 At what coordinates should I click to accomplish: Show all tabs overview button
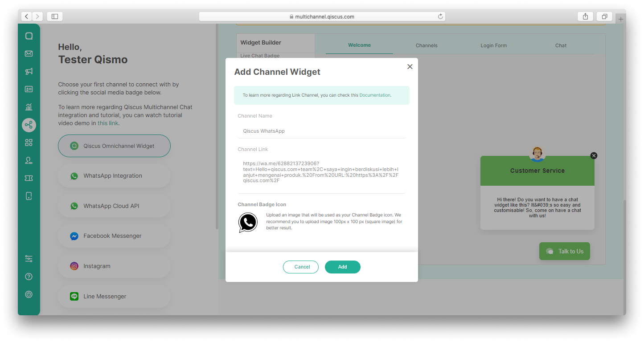coord(604,16)
